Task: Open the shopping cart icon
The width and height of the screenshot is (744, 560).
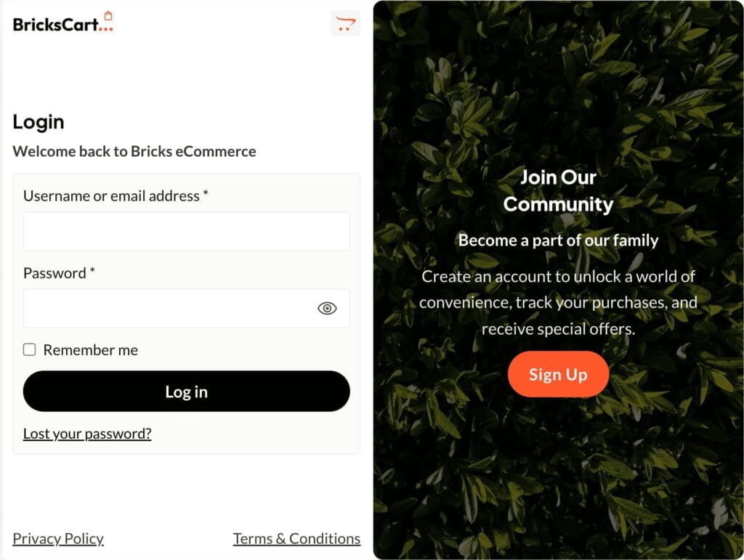Action: coord(345,23)
